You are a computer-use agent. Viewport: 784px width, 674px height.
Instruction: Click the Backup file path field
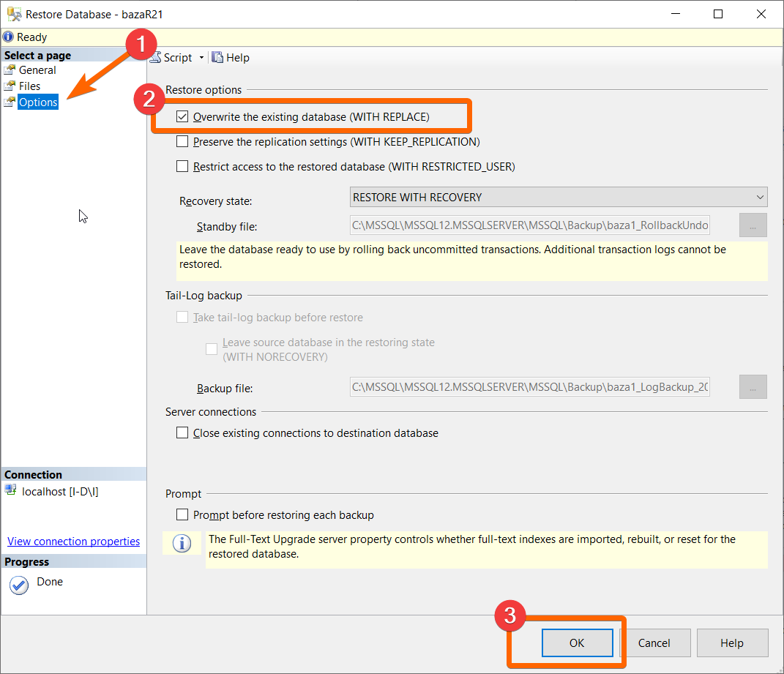(529, 387)
